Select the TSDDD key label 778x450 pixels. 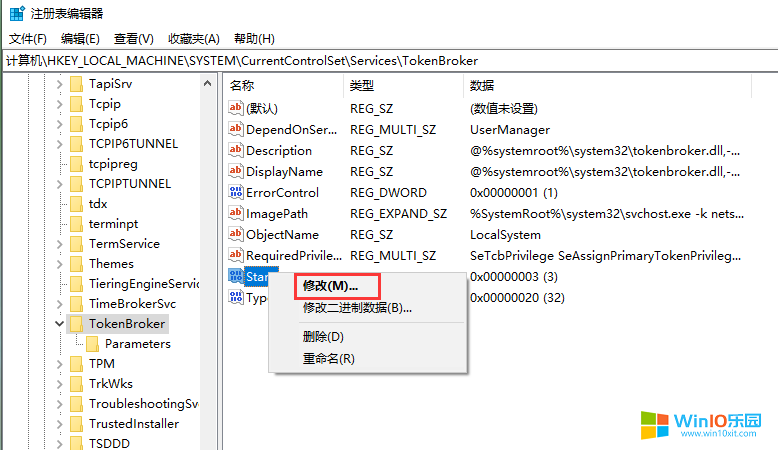109,444
